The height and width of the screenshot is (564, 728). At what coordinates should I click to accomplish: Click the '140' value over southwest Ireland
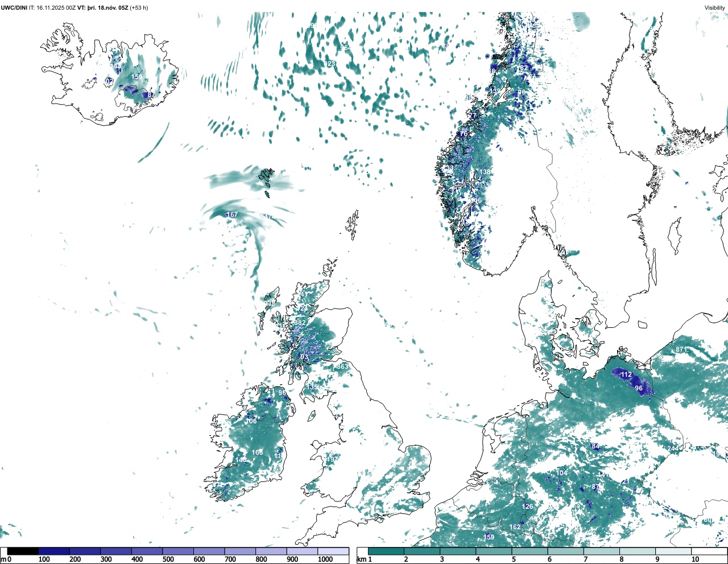coord(241,460)
